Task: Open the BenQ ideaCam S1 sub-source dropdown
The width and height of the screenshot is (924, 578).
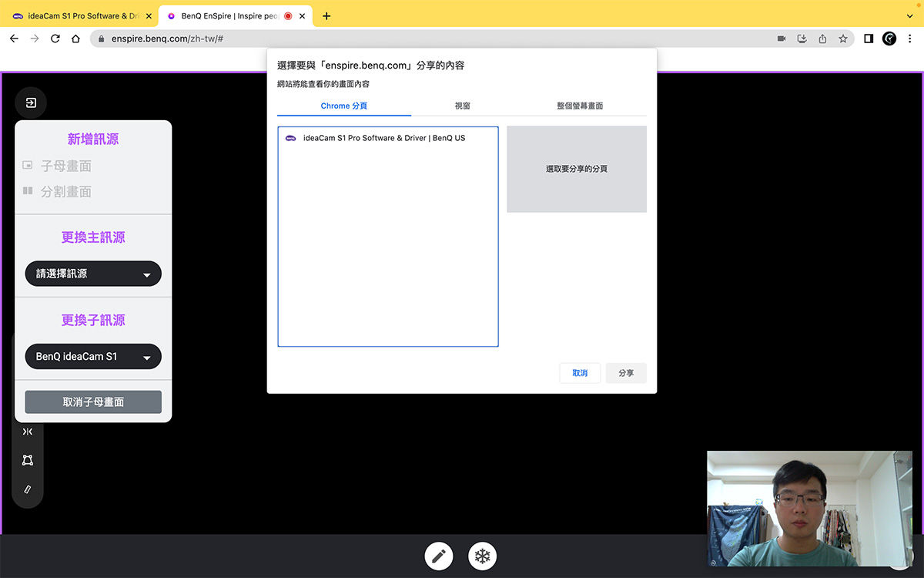Action: 93,357
